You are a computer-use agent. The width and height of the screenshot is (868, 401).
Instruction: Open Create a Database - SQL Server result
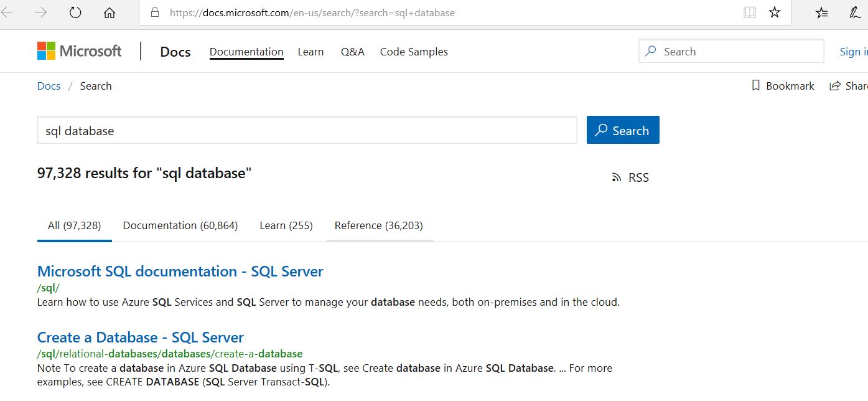[141, 337]
